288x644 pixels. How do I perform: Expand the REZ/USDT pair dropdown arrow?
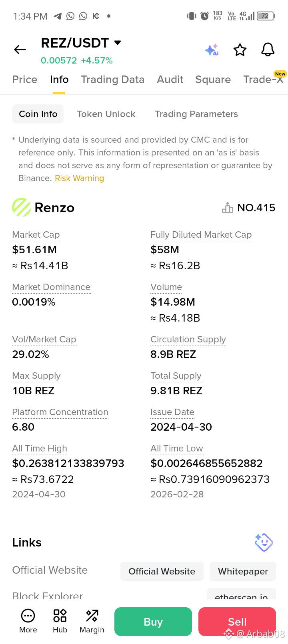pos(118,43)
